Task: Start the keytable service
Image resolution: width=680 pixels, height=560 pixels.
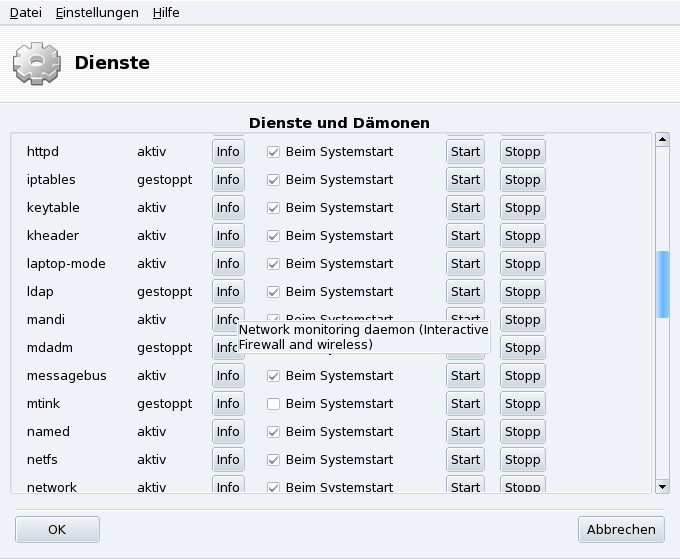Action: (465, 208)
